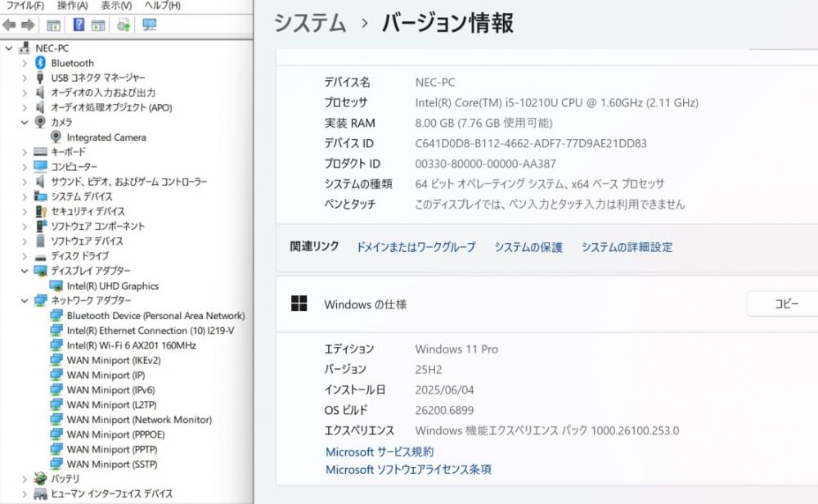Select WAN Miniport (L2TP) icon
Viewport: 818px width, 504px height.
tap(56, 404)
